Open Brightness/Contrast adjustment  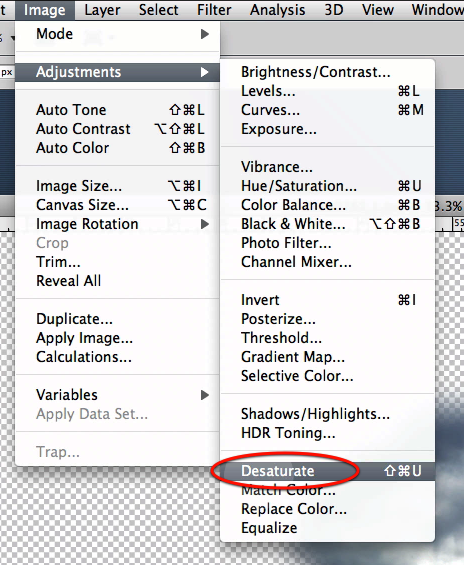tap(327, 72)
